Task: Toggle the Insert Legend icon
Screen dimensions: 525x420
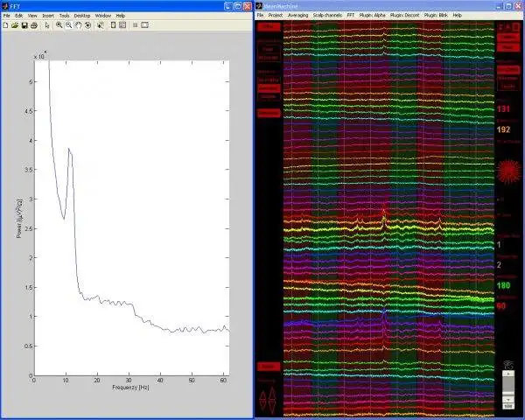Action: pos(123,25)
